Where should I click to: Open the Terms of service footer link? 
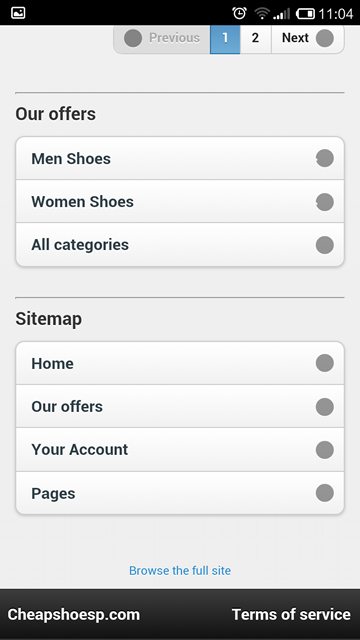[x=291, y=614]
